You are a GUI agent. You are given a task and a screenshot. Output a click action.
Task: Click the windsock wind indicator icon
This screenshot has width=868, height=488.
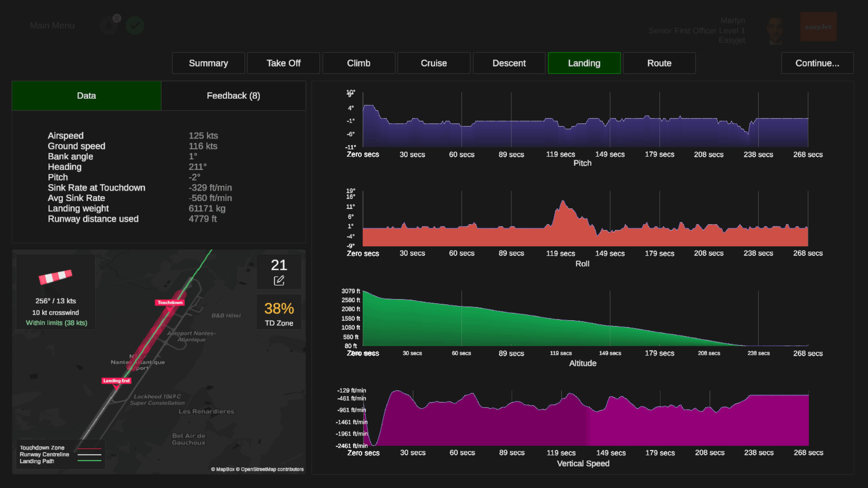point(55,277)
